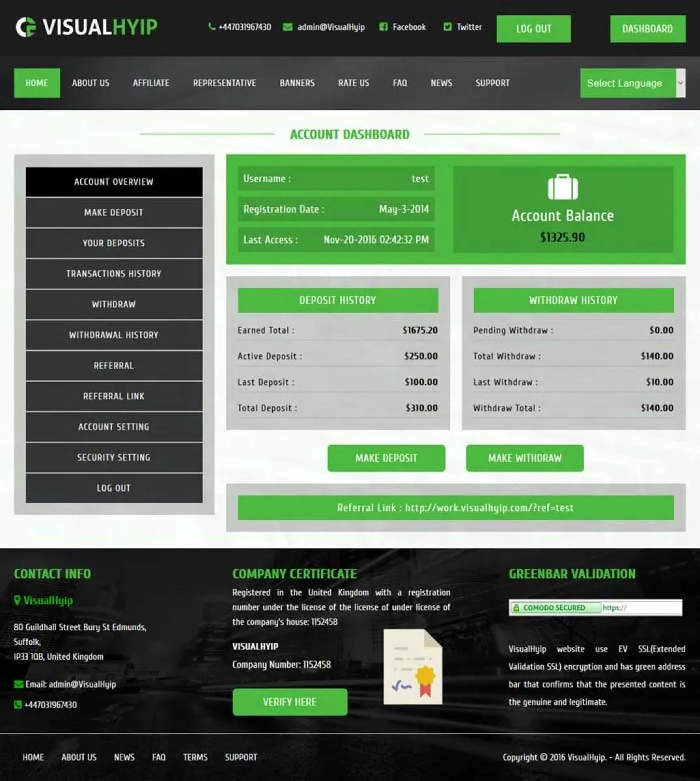The image size is (700, 781).
Task: Open TRANSACTIONS HISTORY in the sidebar
Action: (114, 273)
